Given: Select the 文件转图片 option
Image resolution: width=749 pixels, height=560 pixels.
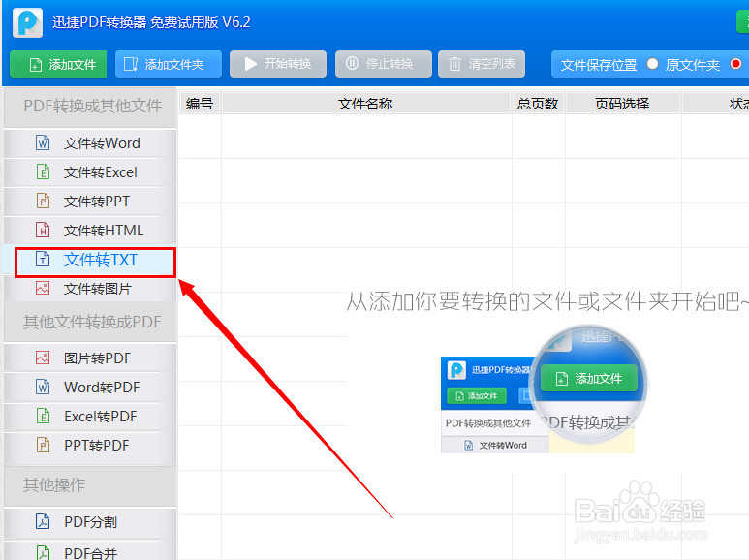Looking at the screenshot, I should coord(90,289).
